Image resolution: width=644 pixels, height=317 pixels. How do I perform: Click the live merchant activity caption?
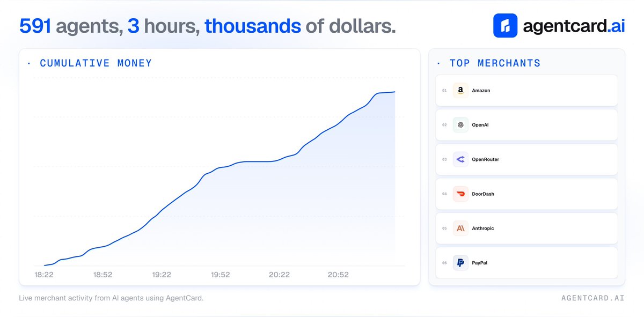point(111,298)
